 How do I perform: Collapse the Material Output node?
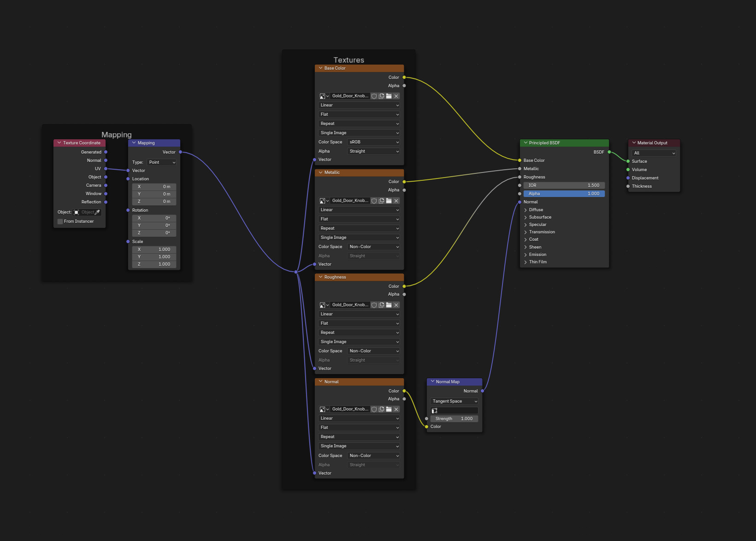tap(634, 143)
